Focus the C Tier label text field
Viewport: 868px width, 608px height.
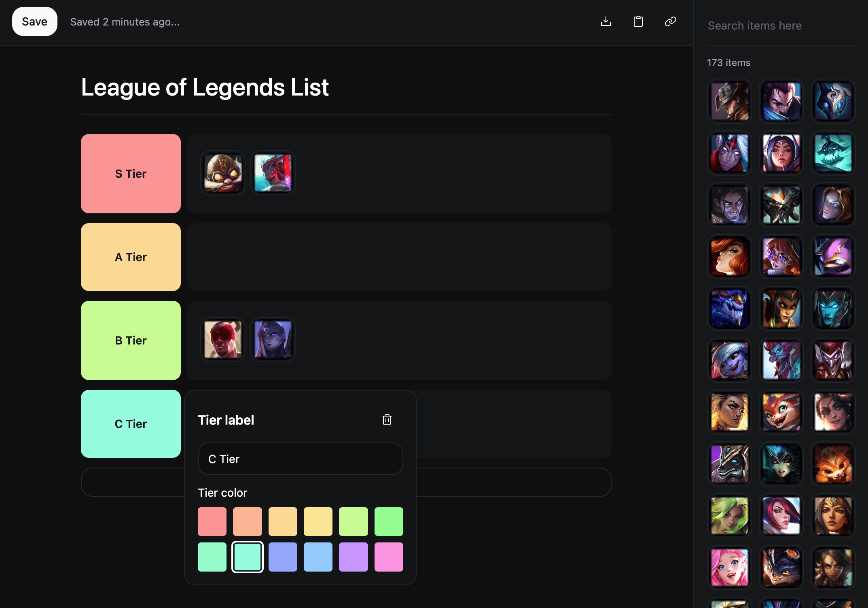300,459
